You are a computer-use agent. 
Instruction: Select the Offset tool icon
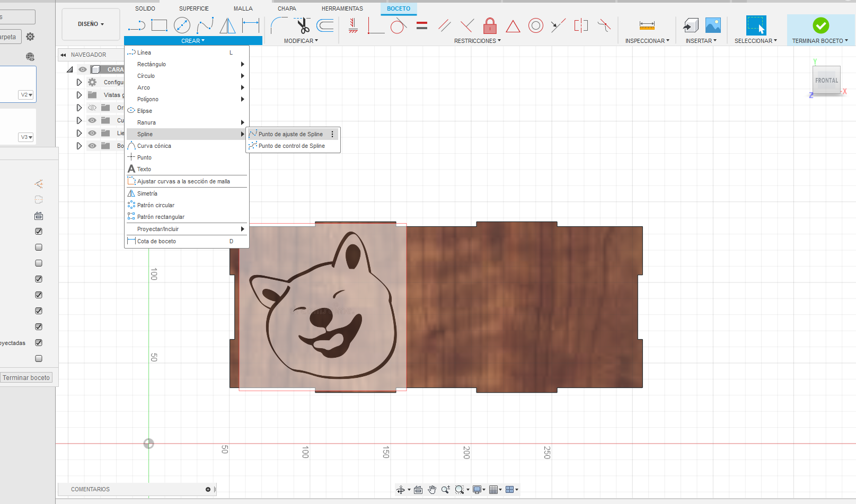click(325, 25)
